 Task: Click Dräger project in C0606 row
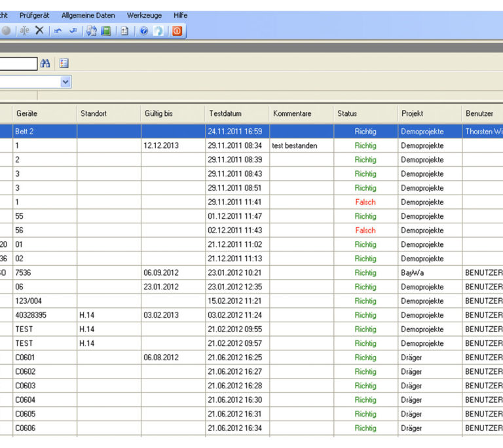click(x=430, y=428)
